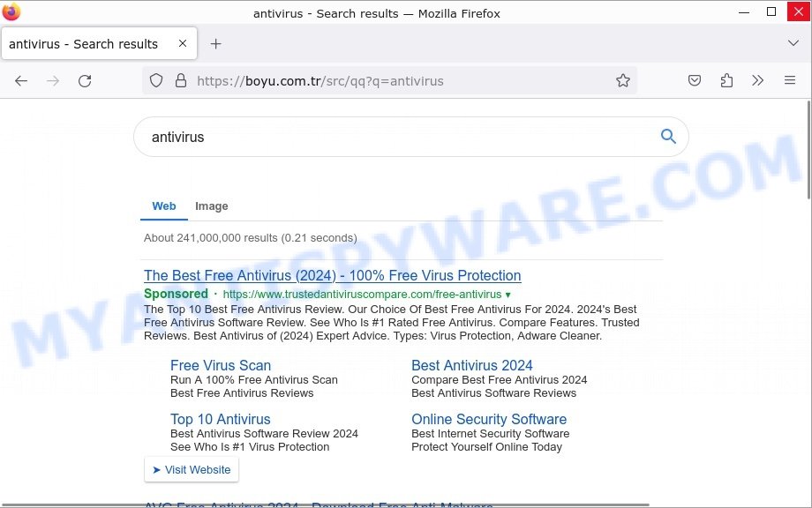
Task: Minimize the Firefox window
Action: tap(744, 11)
